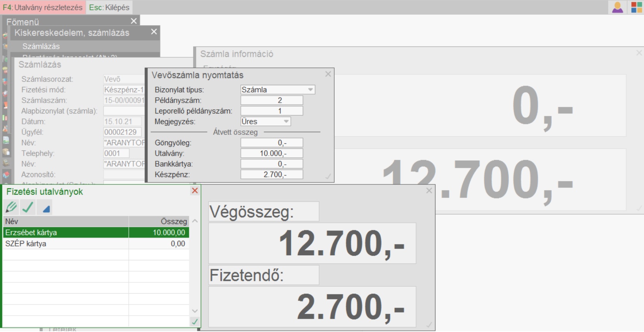This screenshot has width=644, height=332.
Task: Click the Esc: Kilépés button
Action: pyautogui.click(x=109, y=7)
